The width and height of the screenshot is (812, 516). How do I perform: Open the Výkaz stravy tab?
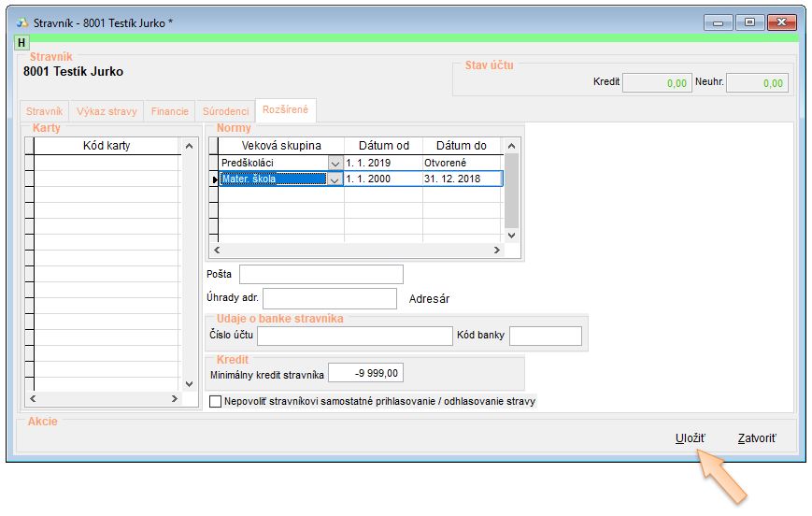[x=106, y=111]
